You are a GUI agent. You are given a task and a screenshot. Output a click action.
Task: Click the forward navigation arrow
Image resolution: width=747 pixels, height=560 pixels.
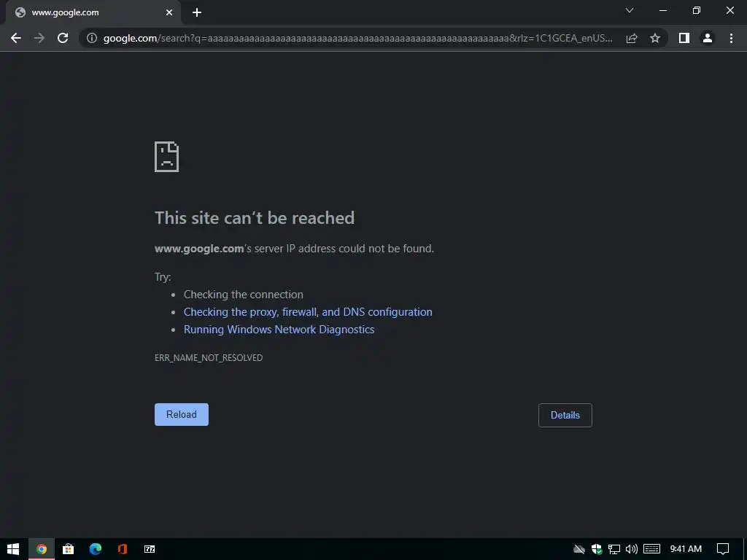39,38
